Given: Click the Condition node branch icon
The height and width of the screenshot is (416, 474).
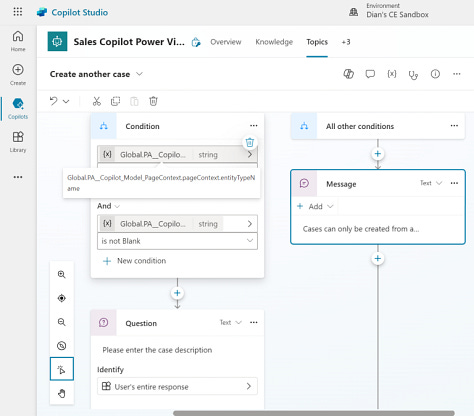Looking at the screenshot, I should tap(104, 126).
